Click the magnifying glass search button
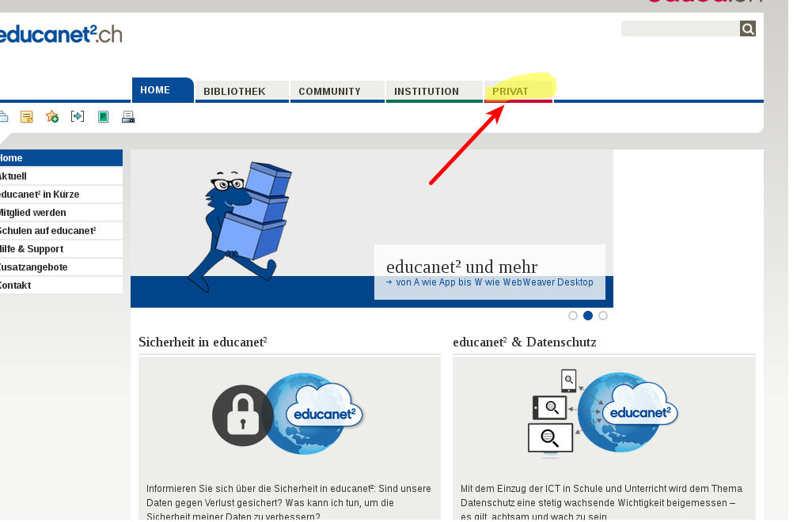 pos(748,29)
